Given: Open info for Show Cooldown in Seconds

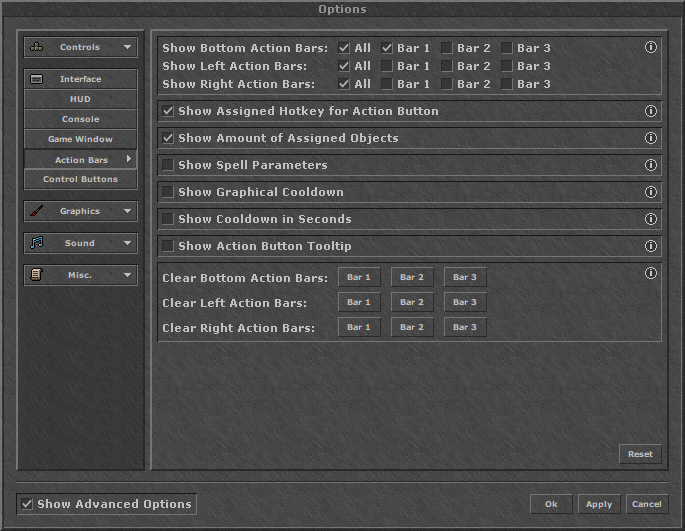Looking at the screenshot, I should (650, 219).
